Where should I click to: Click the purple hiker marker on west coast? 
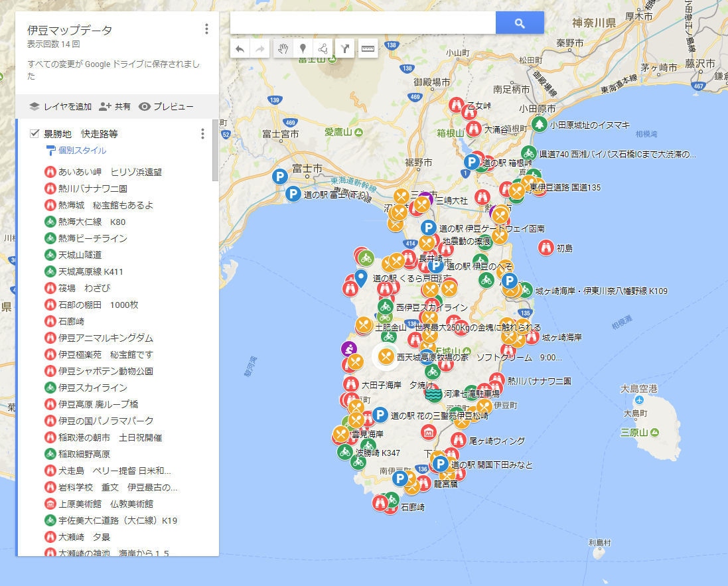click(x=348, y=349)
